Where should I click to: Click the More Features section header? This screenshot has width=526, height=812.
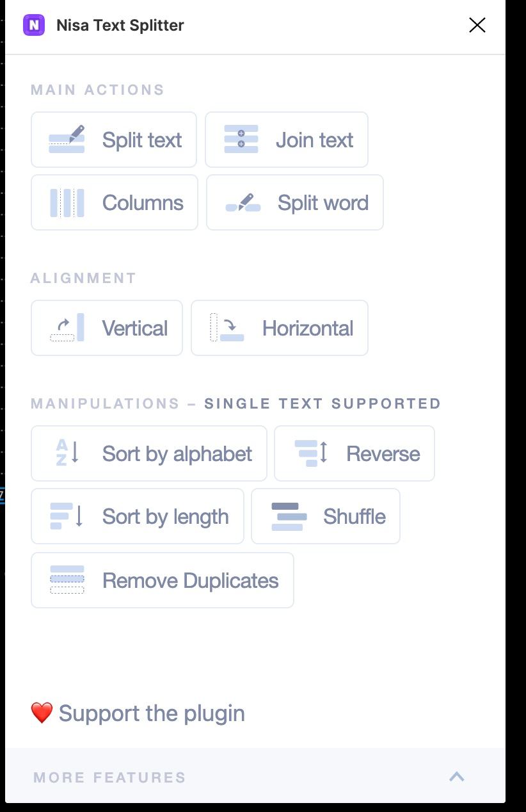110,777
